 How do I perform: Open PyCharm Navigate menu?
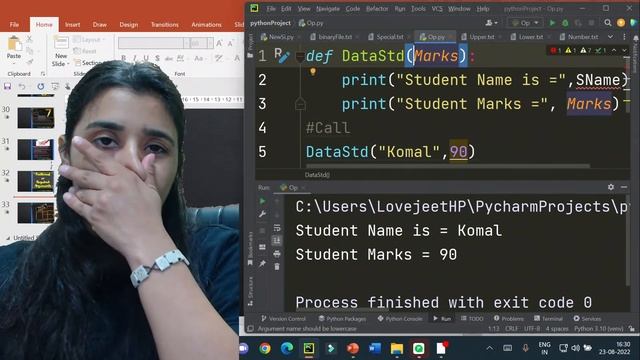(328, 9)
